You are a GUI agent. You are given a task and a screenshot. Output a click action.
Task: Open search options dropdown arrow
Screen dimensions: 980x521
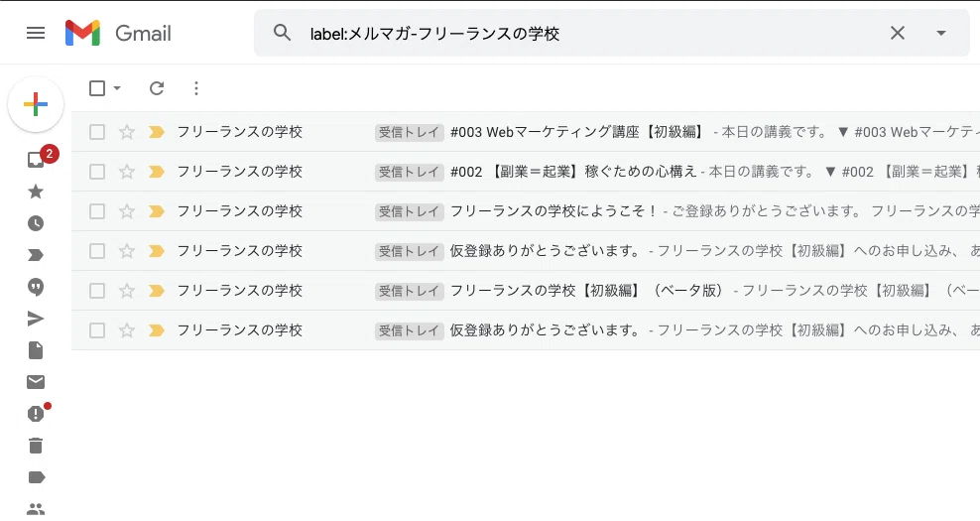[940, 33]
